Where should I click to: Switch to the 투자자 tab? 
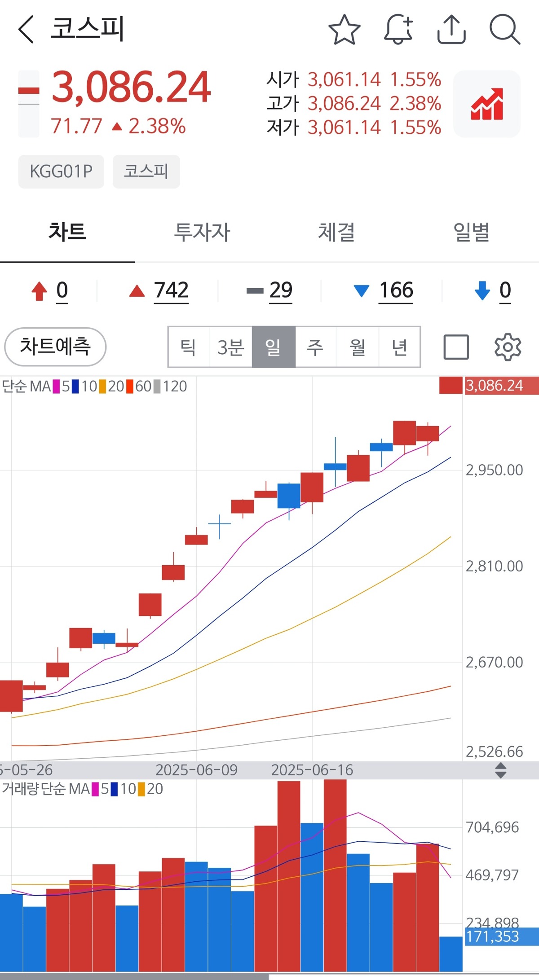pos(202,233)
